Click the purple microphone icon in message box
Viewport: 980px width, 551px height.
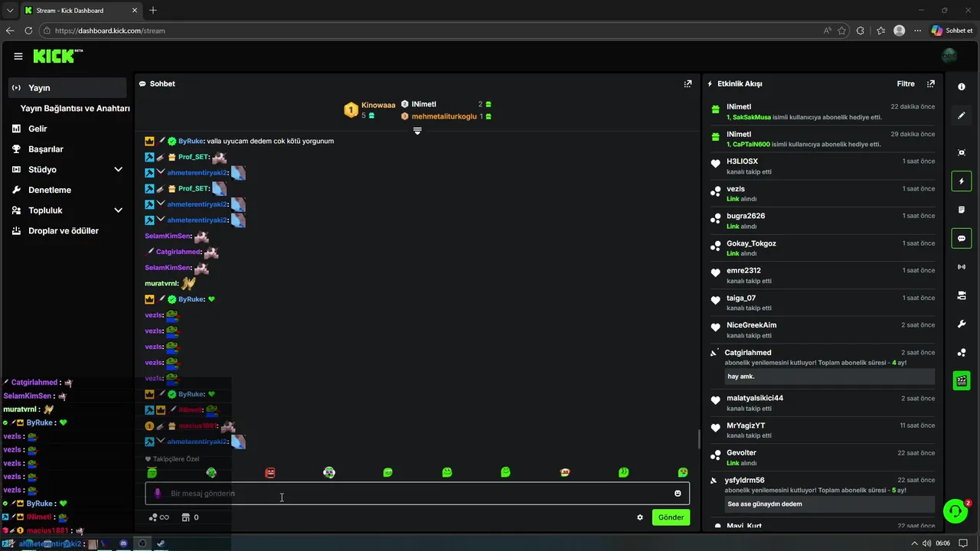pos(158,494)
